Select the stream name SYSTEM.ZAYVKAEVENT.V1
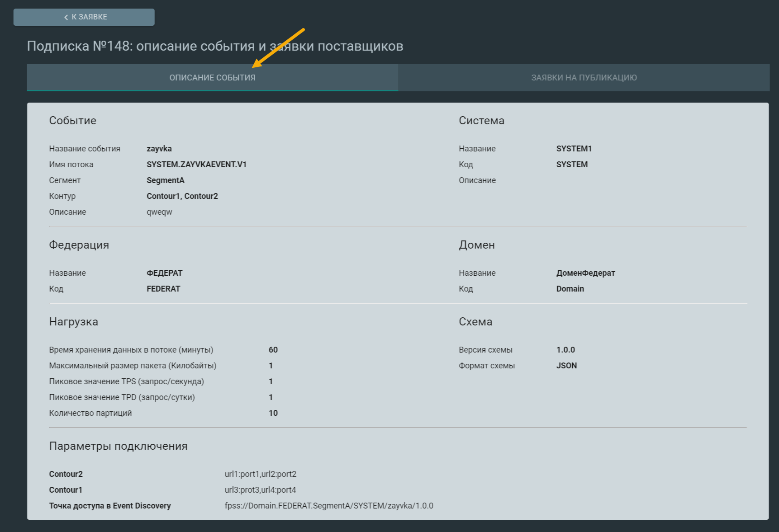779x532 pixels. pos(196,165)
